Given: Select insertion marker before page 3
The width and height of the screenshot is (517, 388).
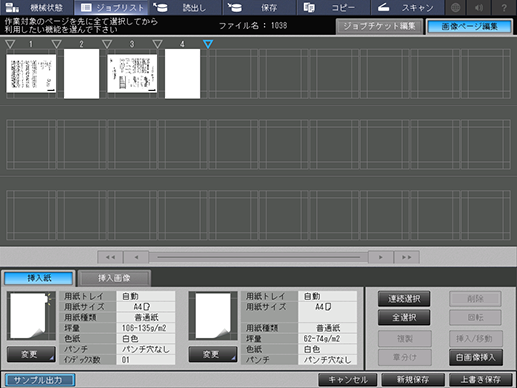Looking at the screenshot, I should click(107, 44).
